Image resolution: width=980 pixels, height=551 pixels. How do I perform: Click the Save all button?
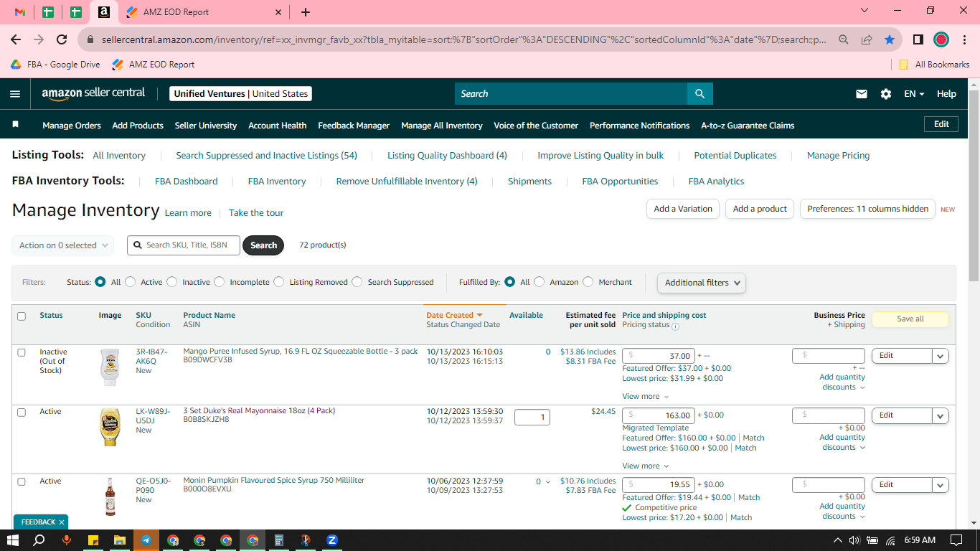tap(910, 319)
